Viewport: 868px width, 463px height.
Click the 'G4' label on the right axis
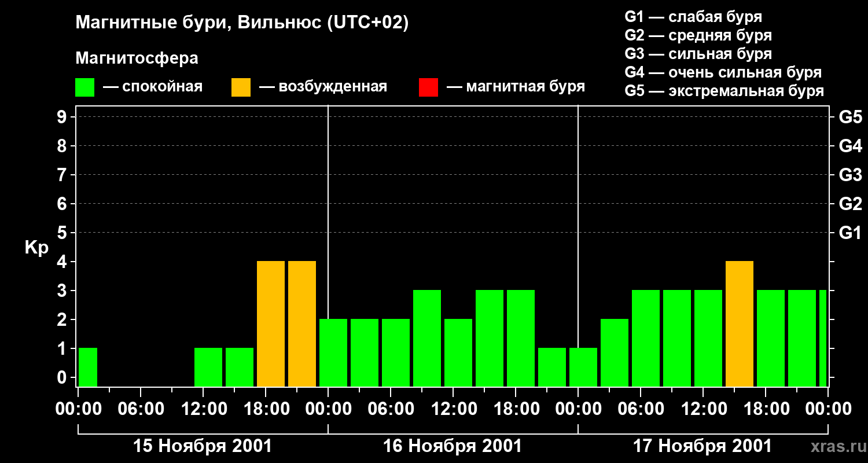coord(850,146)
